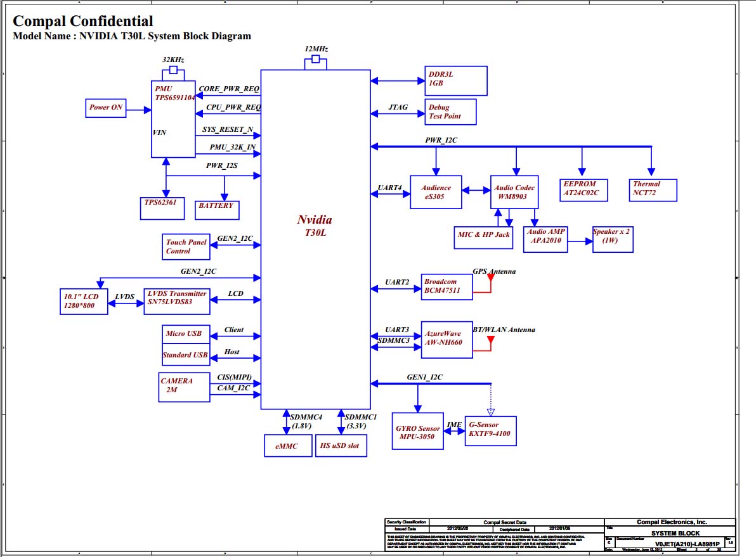This screenshot has width=756, height=557.
Task: Select the CAM_I2C signal label
Action: pos(233,388)
